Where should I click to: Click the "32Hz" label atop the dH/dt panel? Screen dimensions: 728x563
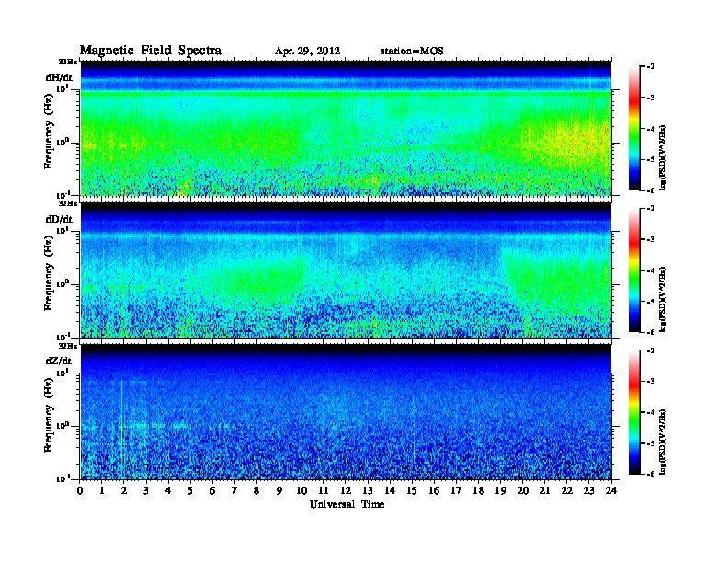click(x=67, y=62)
